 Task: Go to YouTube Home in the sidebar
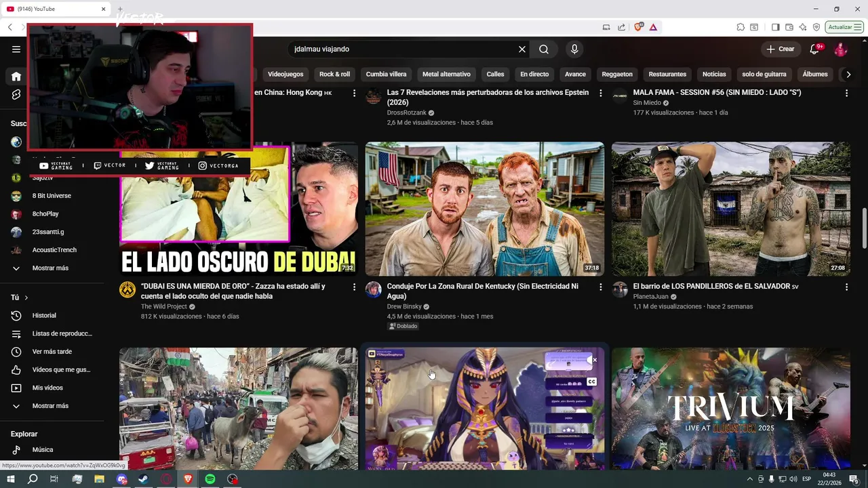click(16, 77)
